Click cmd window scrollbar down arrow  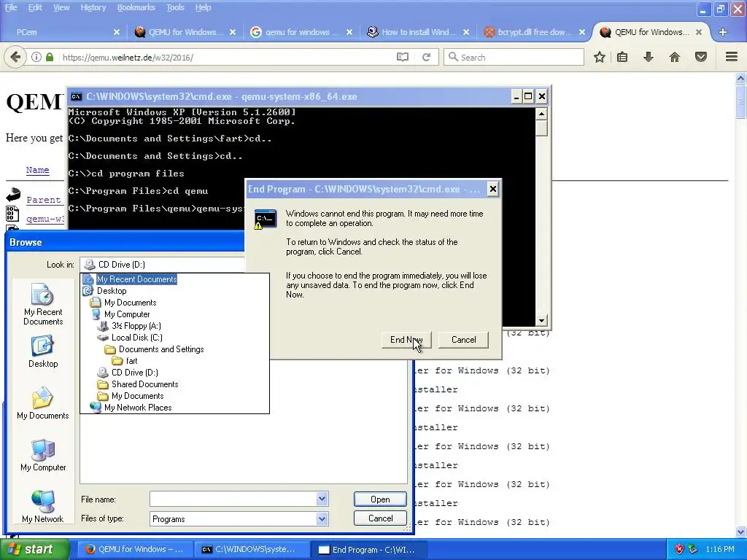tap(541, 321)
